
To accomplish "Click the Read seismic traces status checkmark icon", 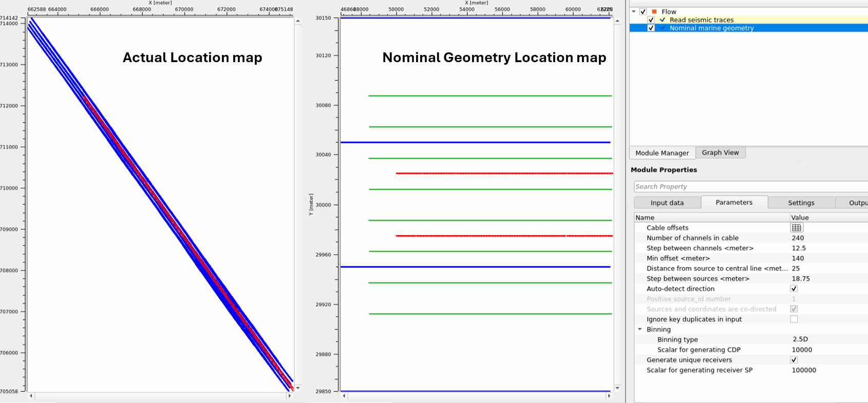I will [663, 20].
